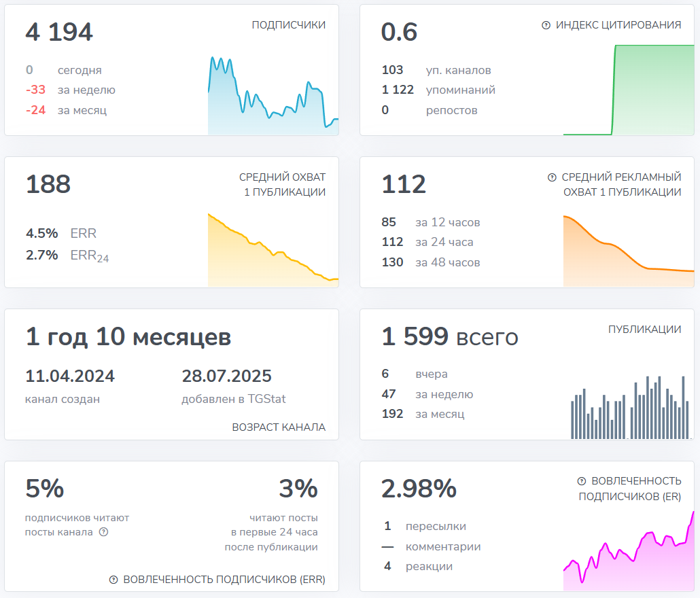
Task: Click the help icon beside СРЕДНИЙ РЕКЛАМНЫЙ ОХВАТ
Action: (552, 177)
